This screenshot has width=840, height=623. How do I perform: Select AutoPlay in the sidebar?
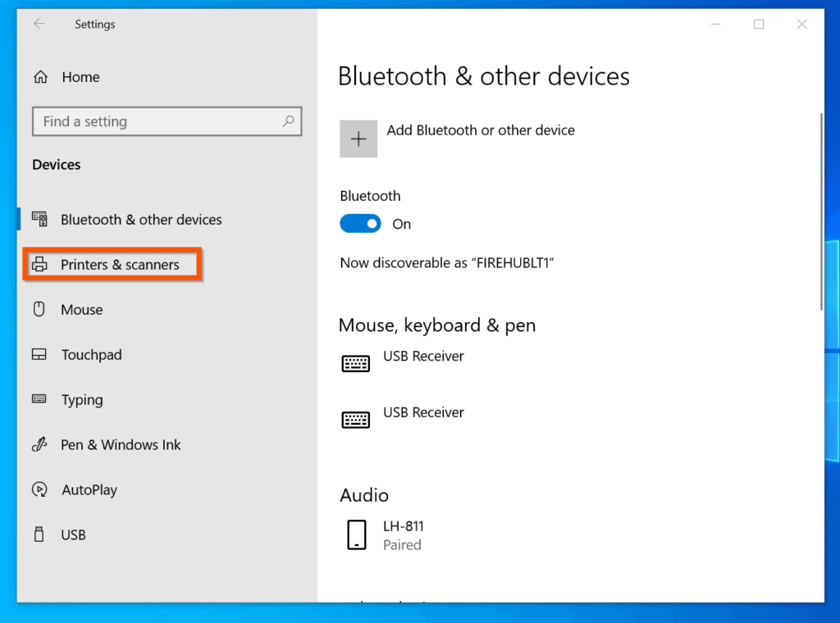[89, 489]
